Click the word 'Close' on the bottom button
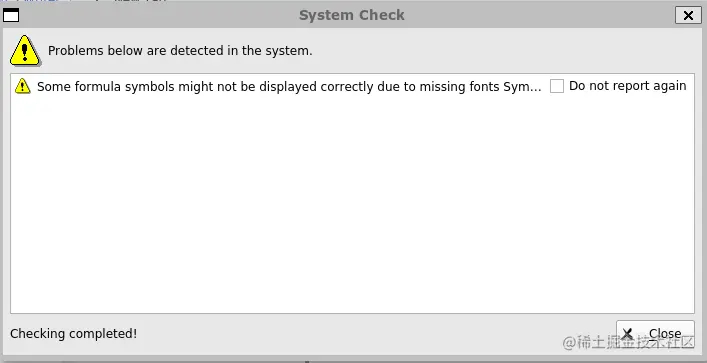 click(x=665, y=334)
